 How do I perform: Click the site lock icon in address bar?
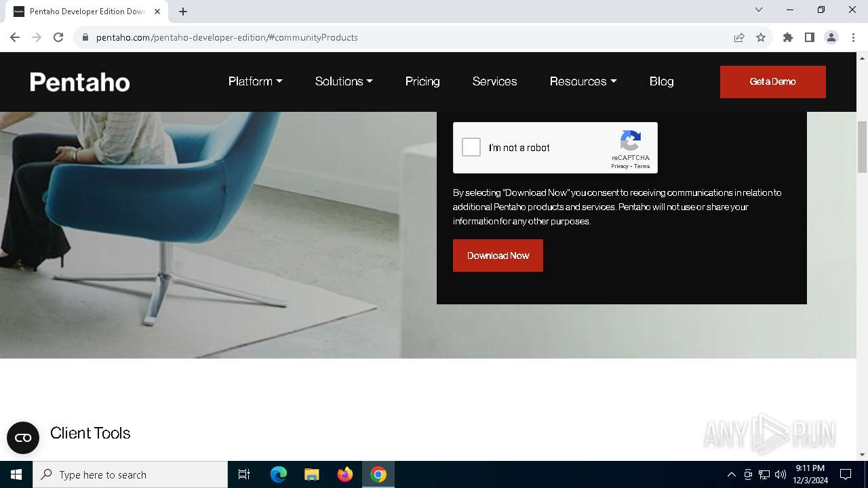click(x=85, y=37)
